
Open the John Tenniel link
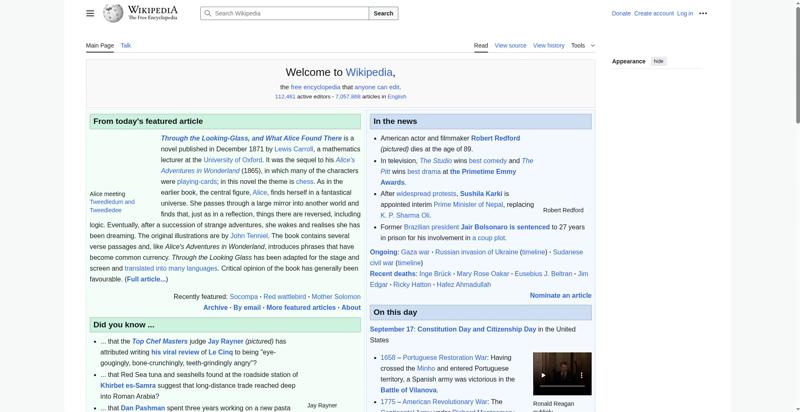[249, 236]
